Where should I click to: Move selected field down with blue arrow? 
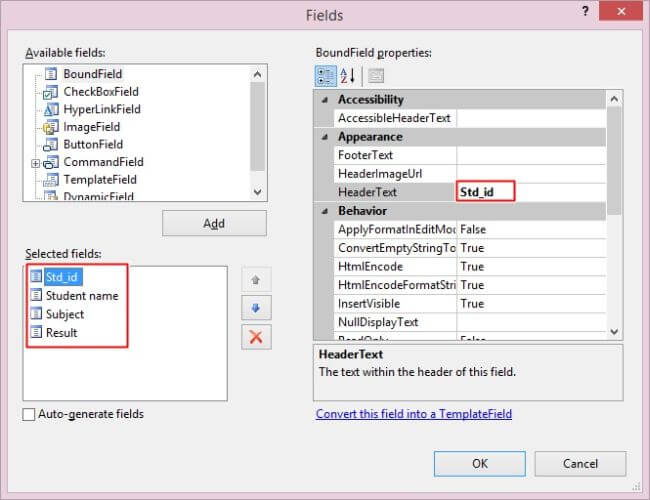(x=256, y=308)
